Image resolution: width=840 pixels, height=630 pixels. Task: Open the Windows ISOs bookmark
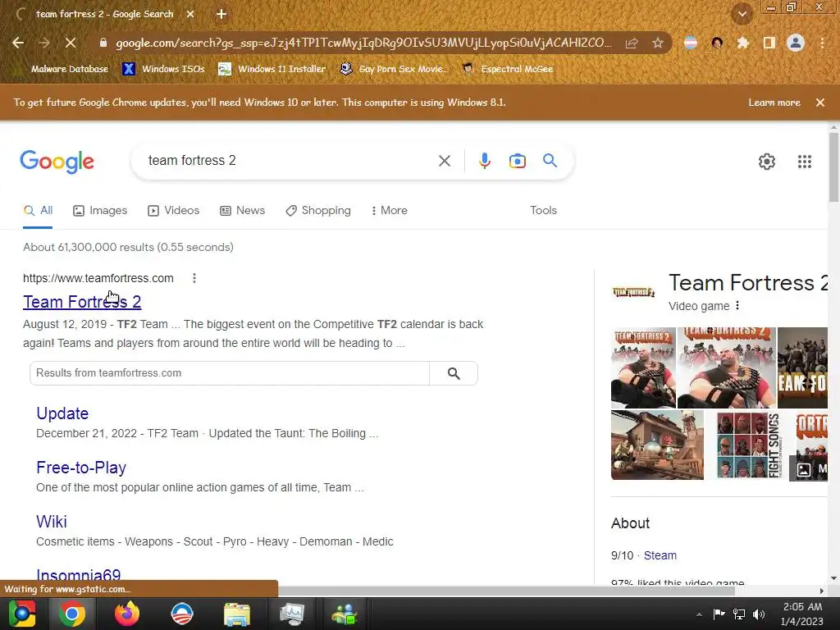coord(164,69)
